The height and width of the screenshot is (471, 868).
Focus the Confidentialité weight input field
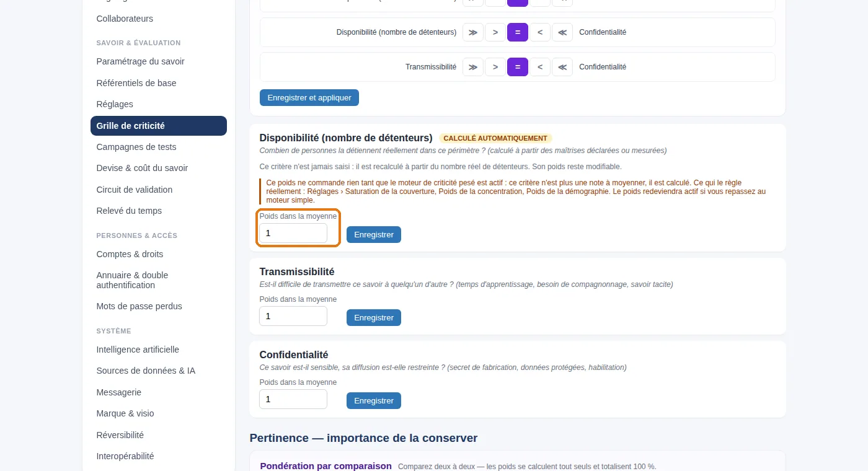coord(293,399)
